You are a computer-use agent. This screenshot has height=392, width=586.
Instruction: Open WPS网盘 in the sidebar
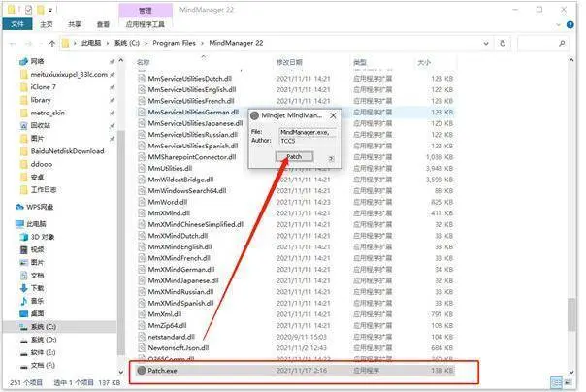click(x=40, y=207)
